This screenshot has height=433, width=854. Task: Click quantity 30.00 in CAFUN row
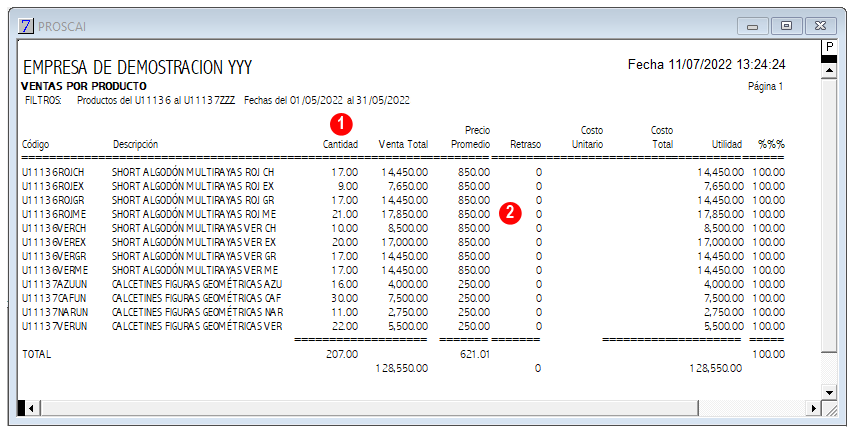pos(345,298)
